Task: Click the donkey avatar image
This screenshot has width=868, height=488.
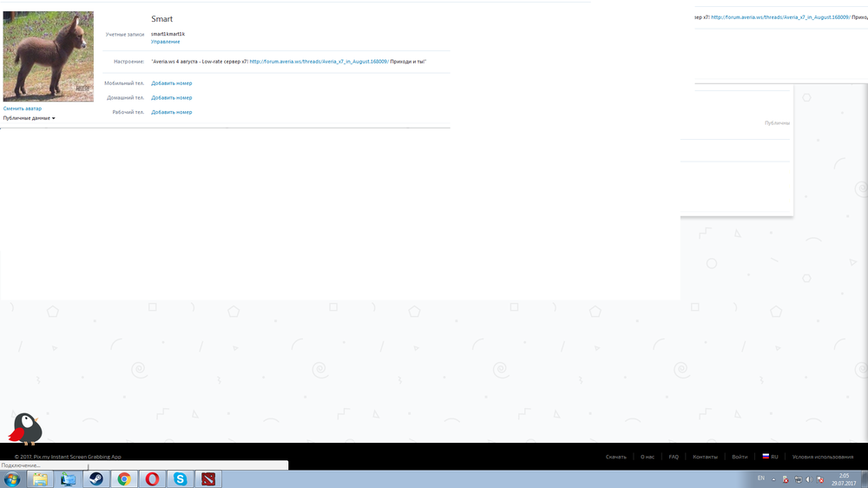Action: [48, 56]
